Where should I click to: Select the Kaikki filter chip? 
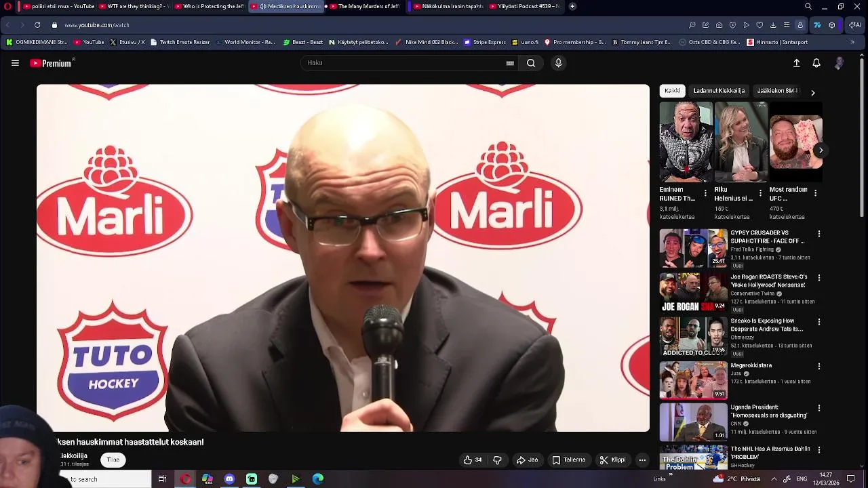tap(673, 91)
